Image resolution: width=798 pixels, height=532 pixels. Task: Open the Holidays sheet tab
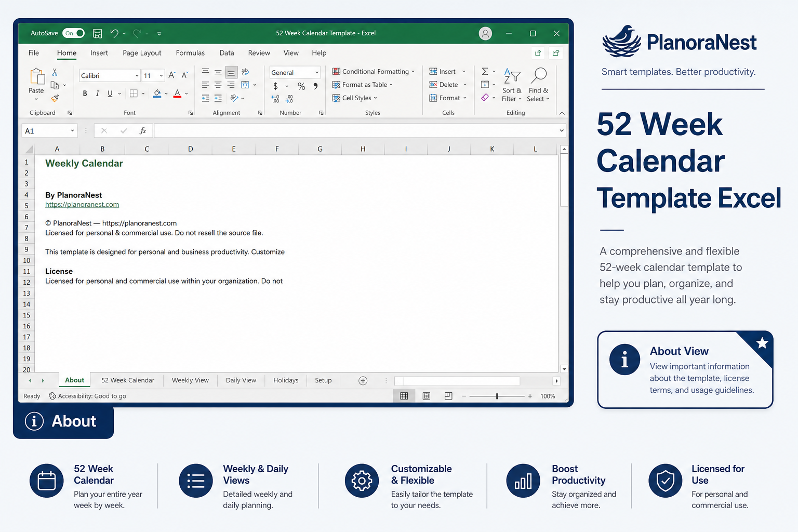pyautogui.click(x=286, y=380)
